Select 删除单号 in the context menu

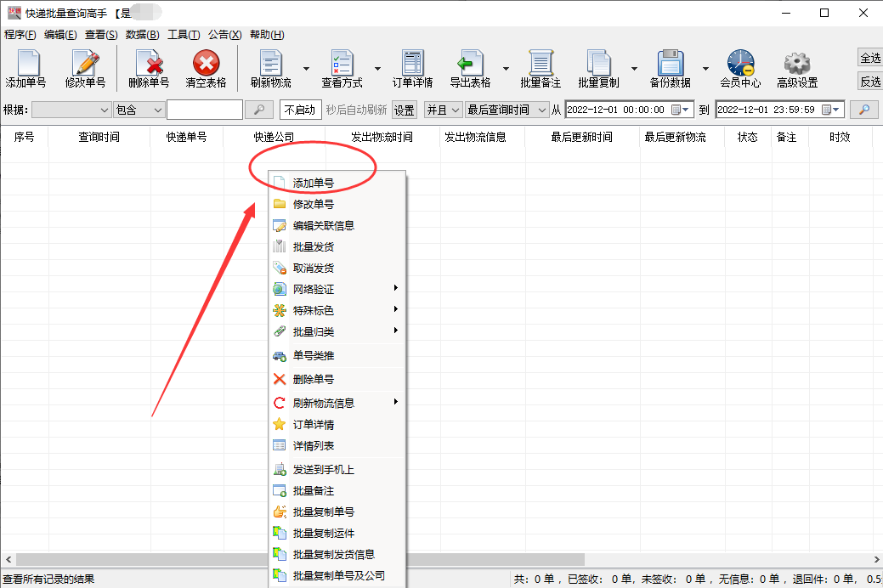coord(337,379)
